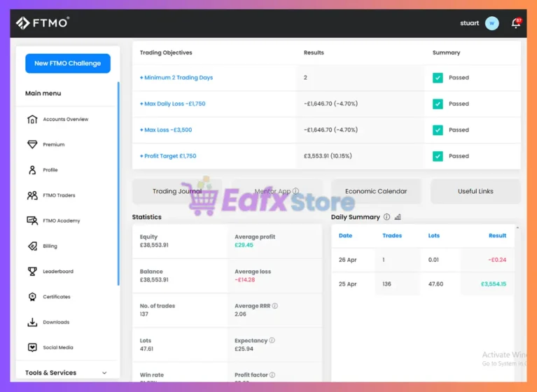Screen dimensions: 537x392
Task: Select the 26 Apr date cell
Action: tap(347, 260)
